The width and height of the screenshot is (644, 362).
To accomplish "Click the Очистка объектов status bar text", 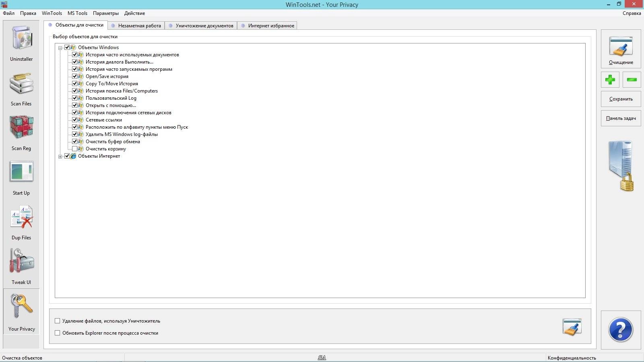I will click(22, 358).
